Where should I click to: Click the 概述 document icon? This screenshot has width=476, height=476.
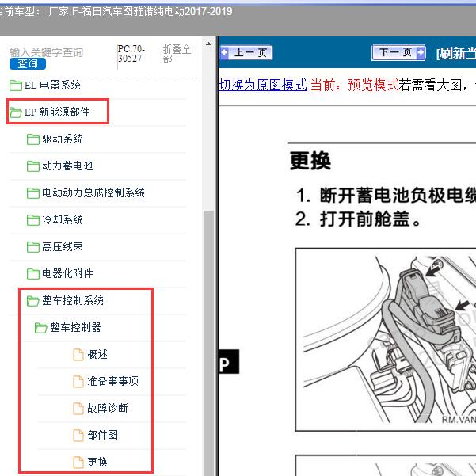coord(78,355)
